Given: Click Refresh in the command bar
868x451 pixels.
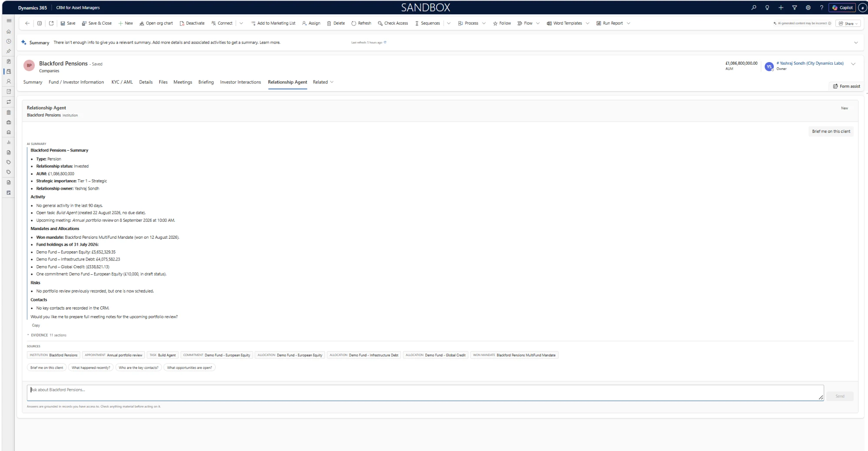Looking at the screenshot, I should (362, 23).
